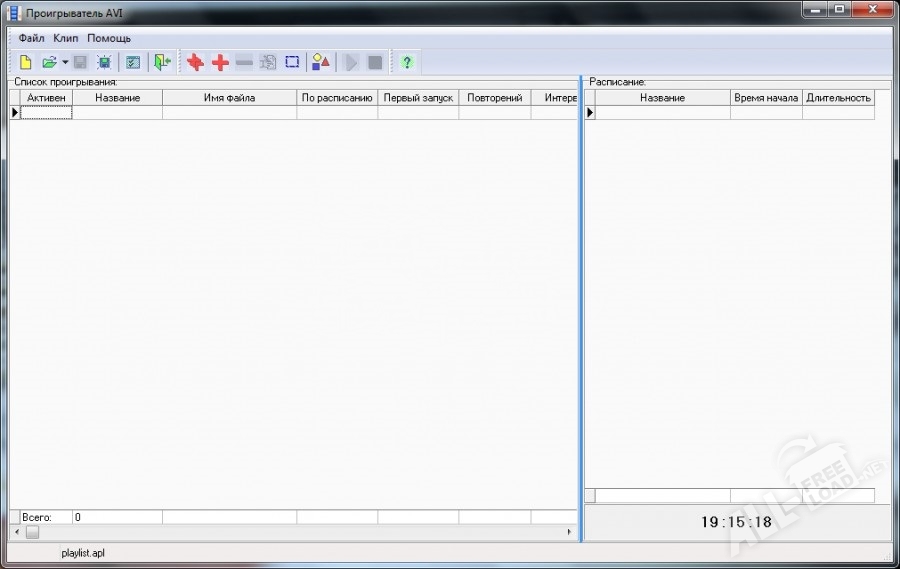Click the red plus add clip icon
900x569 pixels.
click(220, 62)
